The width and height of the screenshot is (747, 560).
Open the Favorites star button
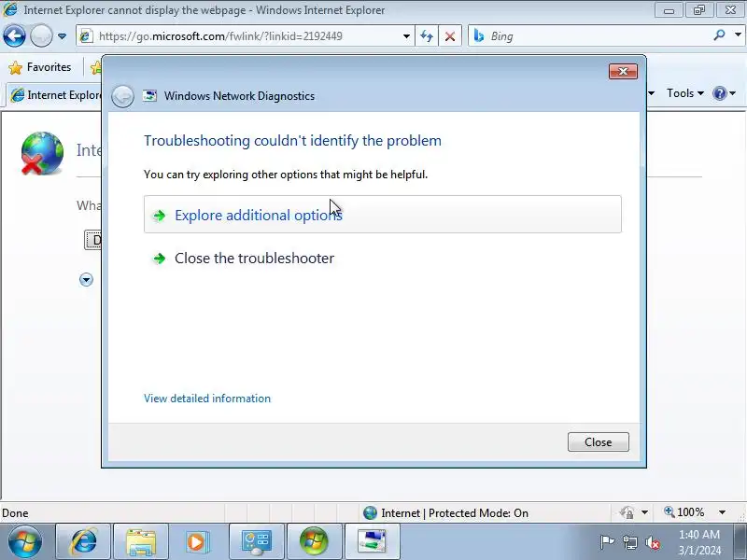[40, 67]
